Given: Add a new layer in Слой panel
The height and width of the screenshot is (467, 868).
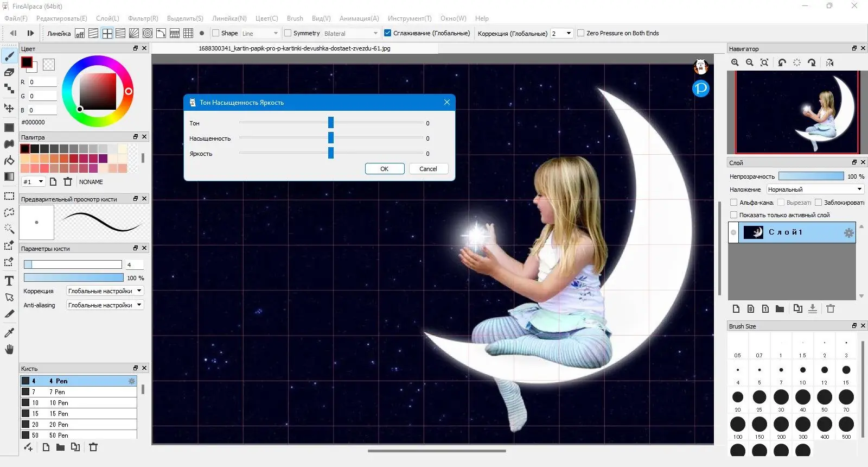Looking at the screenshot, I should click(x=736, y=308).
